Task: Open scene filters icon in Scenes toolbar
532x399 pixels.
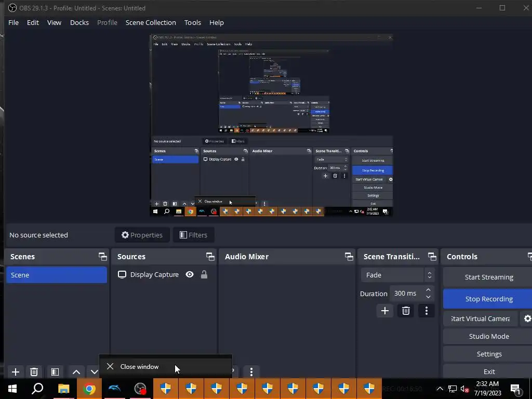Action: tap(55, 372)
